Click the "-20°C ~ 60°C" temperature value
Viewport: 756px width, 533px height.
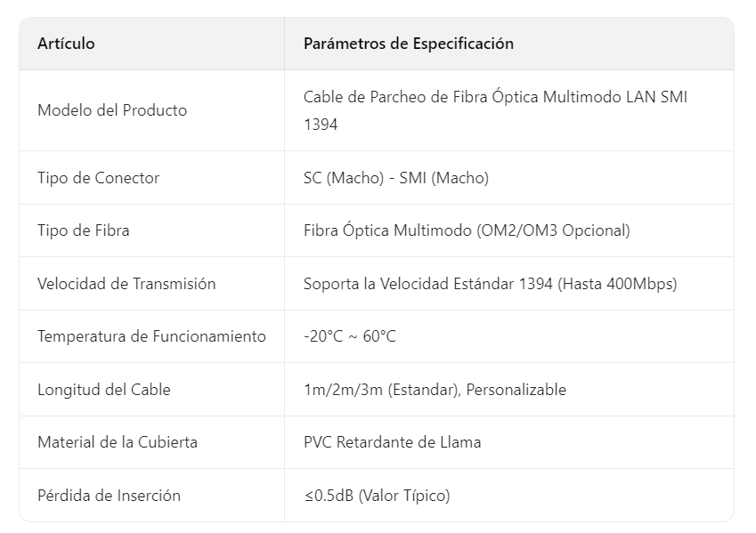(349, 336)
